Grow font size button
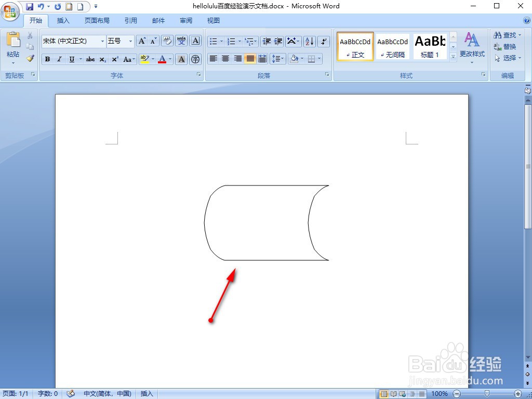Screen dimensions: 532x399 (142, 41)
